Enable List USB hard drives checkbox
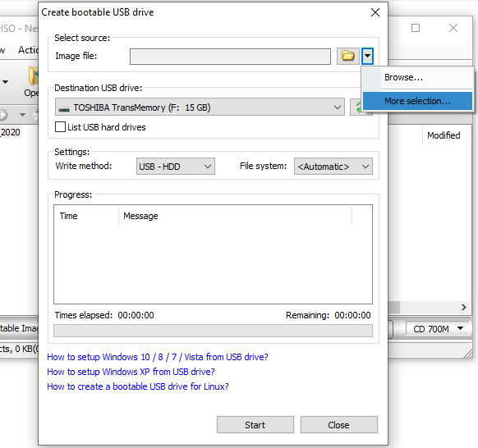The width and height of the screenshot is (478, 448). click(60, 127)
